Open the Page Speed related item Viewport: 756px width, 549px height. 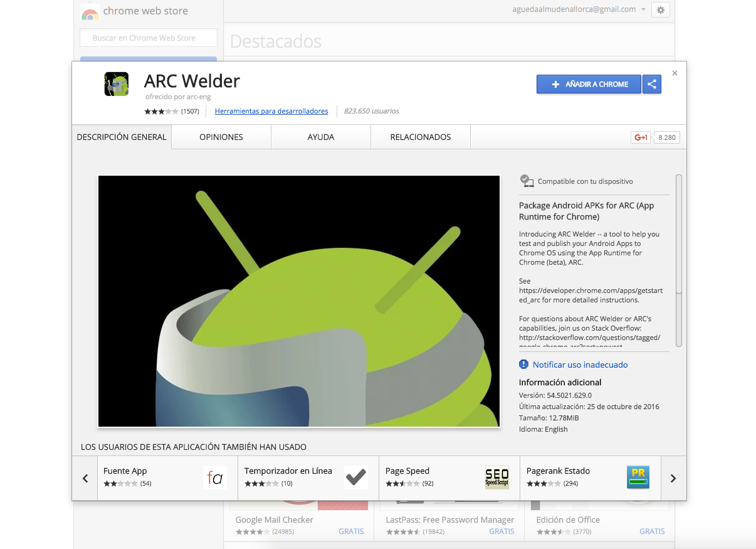(x=449, y=478)
